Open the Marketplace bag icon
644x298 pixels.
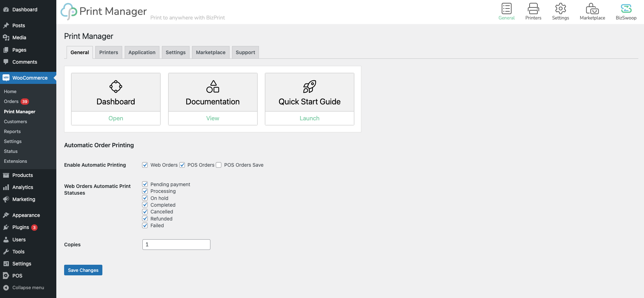click(x=592, y=8)
